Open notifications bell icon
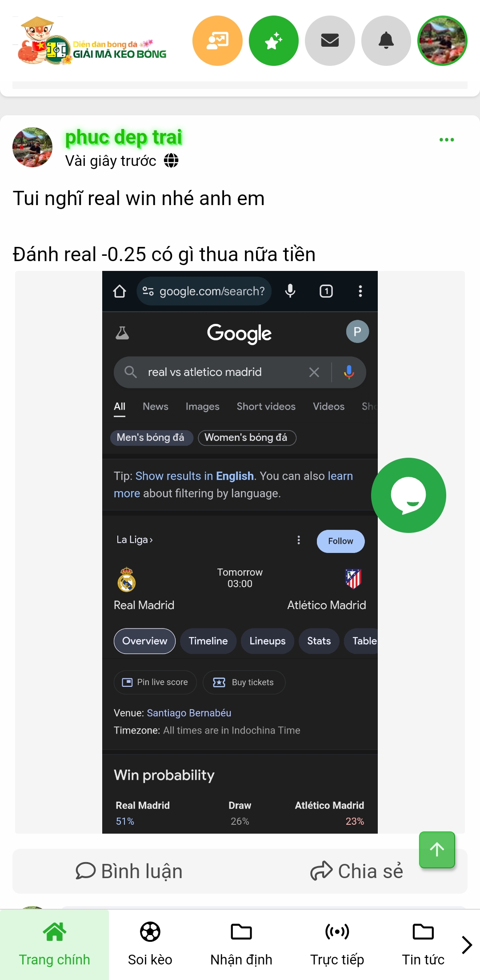The height and width of the screenshot is (980, 480). (x=386, y=41)
